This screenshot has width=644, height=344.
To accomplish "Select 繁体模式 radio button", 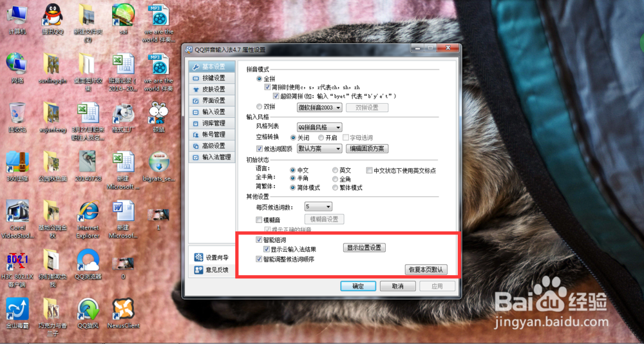I will 335,187.
